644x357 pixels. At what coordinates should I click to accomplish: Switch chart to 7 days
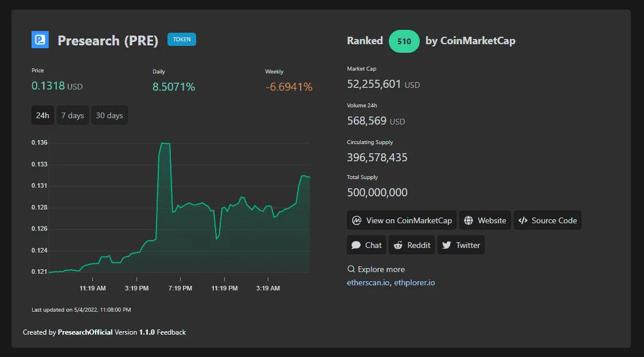[x=73, y=115]
